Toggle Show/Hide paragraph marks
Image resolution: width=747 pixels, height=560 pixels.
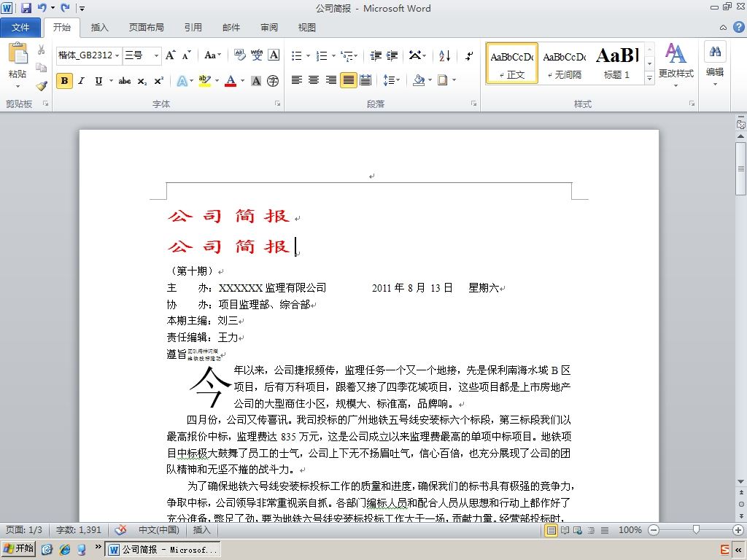[x=469, y=55]
